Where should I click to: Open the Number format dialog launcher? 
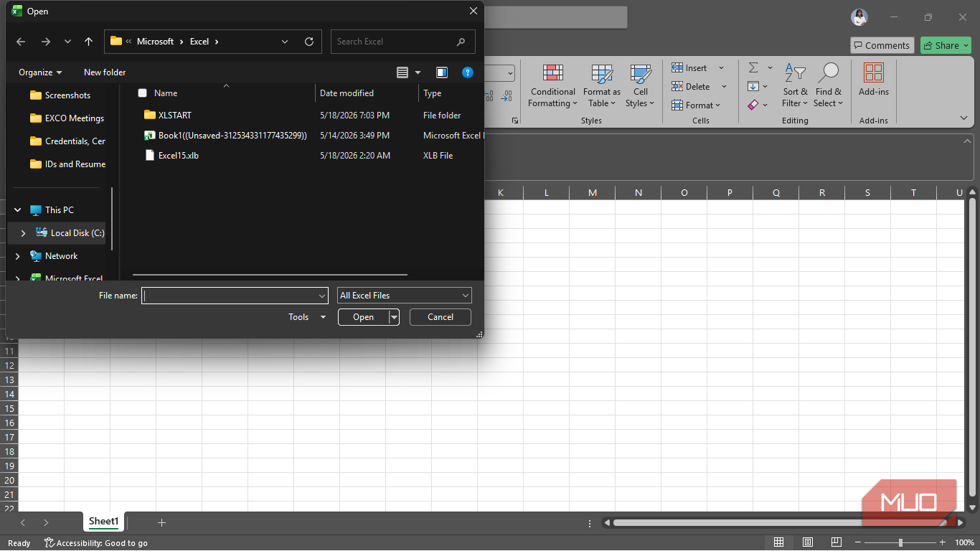click(515, 121)
